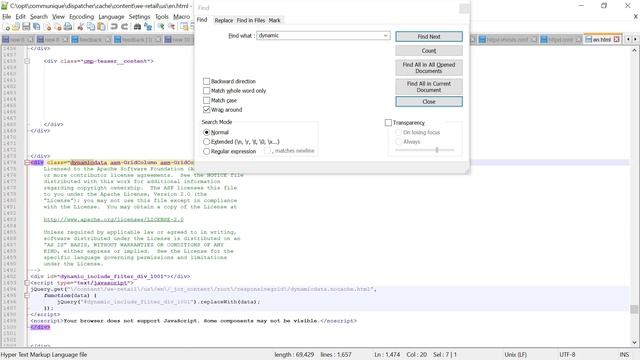The width and height of the screenshot is (640, 360).
Task: Check Match whole word only
Action: pyautogui.click(x=207, y=91)
